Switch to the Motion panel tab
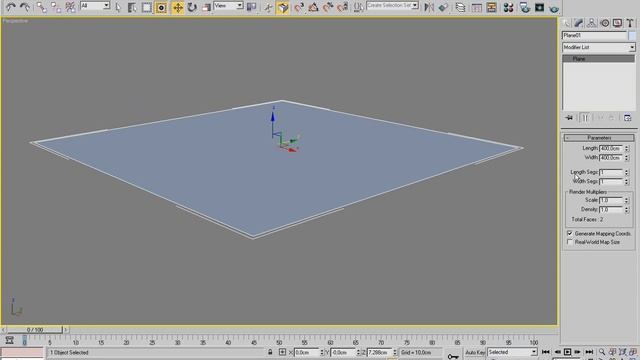This screenshot has height=360, width=640. (604, 23)
